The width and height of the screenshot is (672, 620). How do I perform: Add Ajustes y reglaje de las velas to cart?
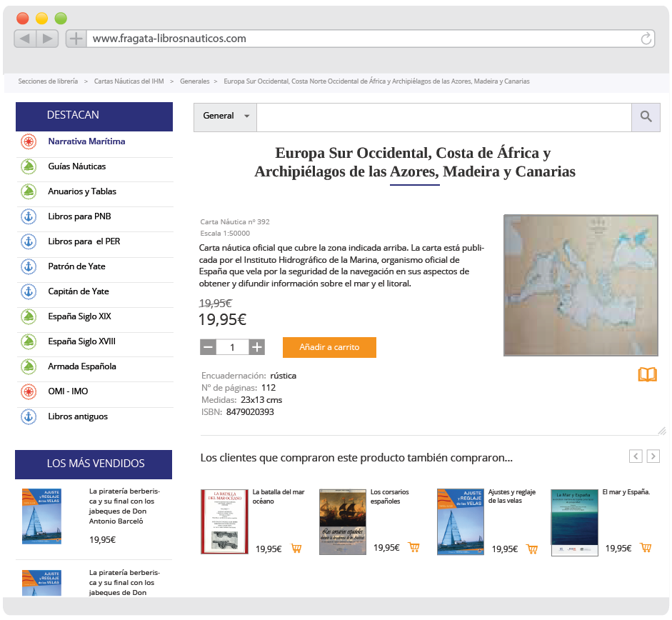tap(532, 549)
